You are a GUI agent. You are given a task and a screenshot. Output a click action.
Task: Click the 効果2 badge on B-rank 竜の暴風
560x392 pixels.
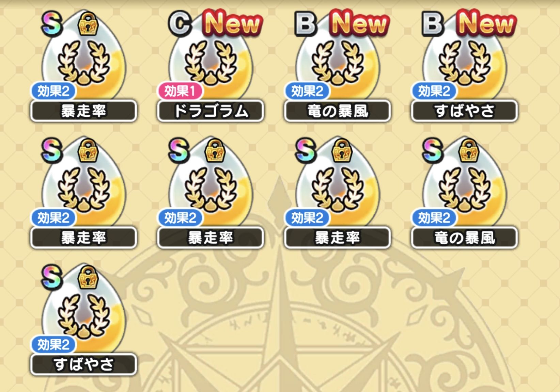point(307,91)
